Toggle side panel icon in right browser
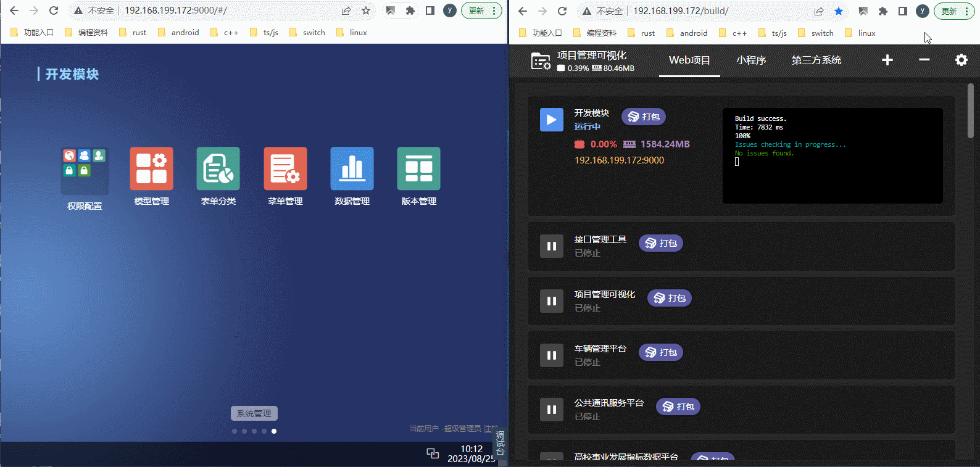Viewport: 980px width, 467px height. (903, 10)
